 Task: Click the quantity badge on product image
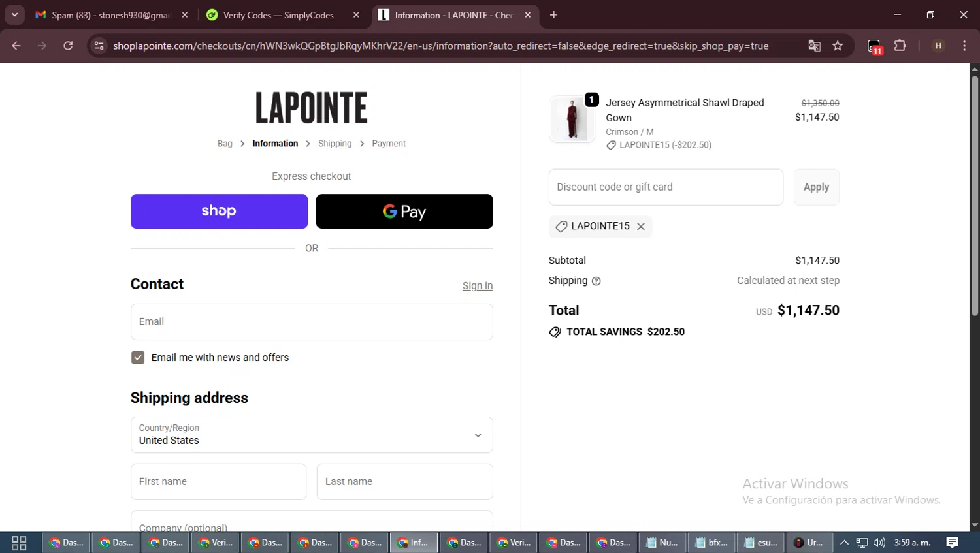592,99
